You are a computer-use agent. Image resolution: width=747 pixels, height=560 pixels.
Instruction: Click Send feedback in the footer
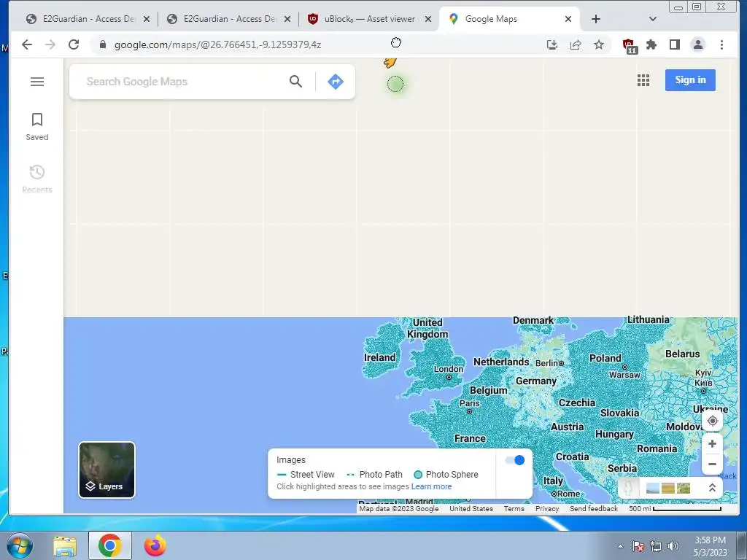click(594, 508)
